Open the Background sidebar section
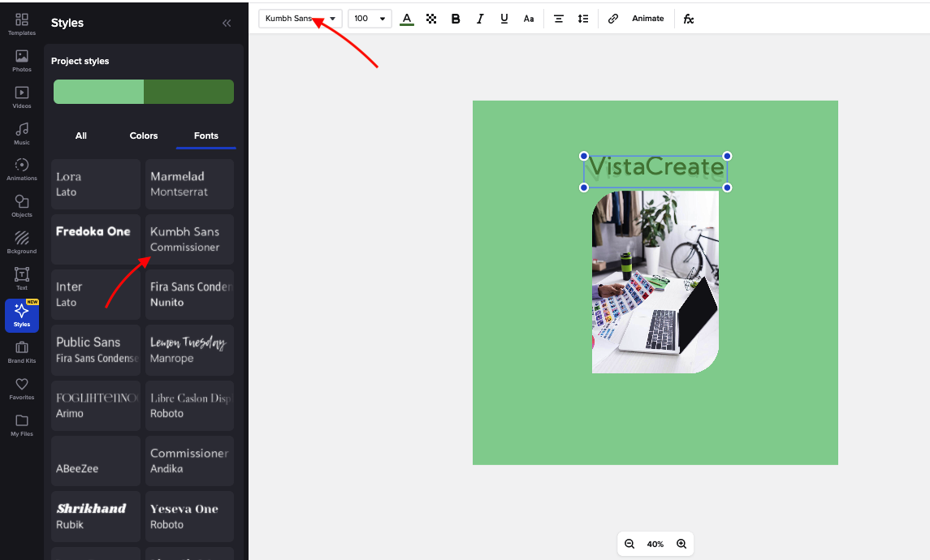 22,243
